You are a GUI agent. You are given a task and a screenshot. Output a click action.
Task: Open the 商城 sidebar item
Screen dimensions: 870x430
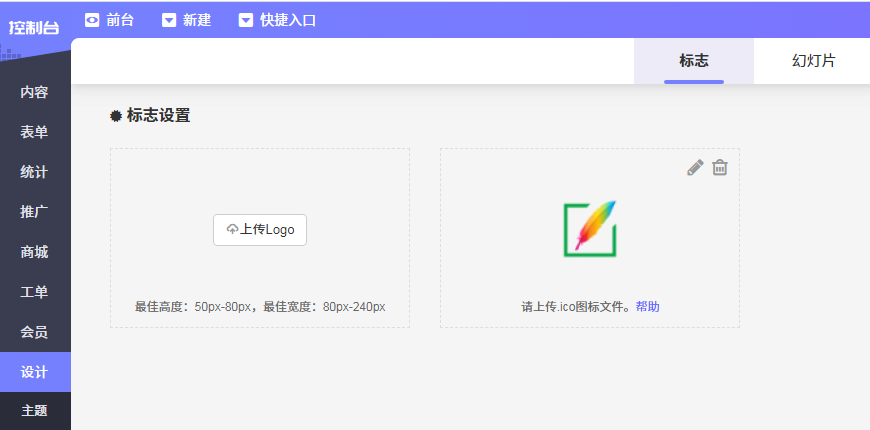point(35,252)
